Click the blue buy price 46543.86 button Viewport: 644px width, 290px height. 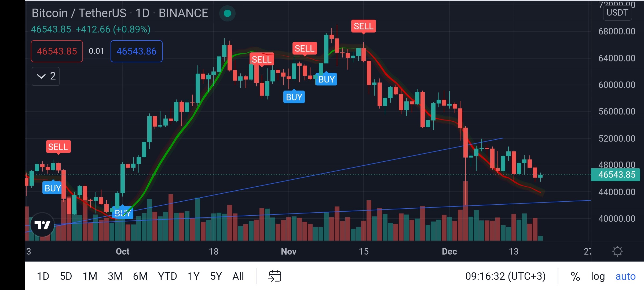[x=137, y=51]
